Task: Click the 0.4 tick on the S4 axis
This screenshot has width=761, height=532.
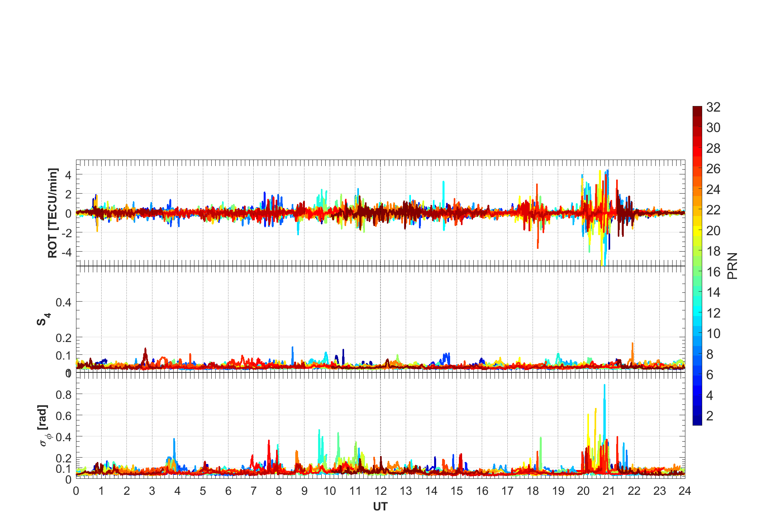Action: point(64,302)
